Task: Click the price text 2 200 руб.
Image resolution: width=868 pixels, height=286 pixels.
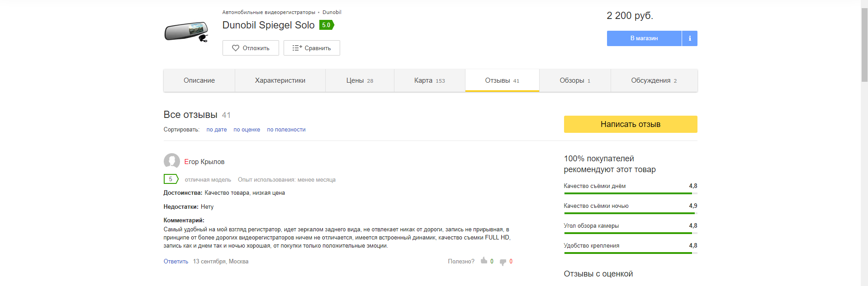Action: click(630, 16)
